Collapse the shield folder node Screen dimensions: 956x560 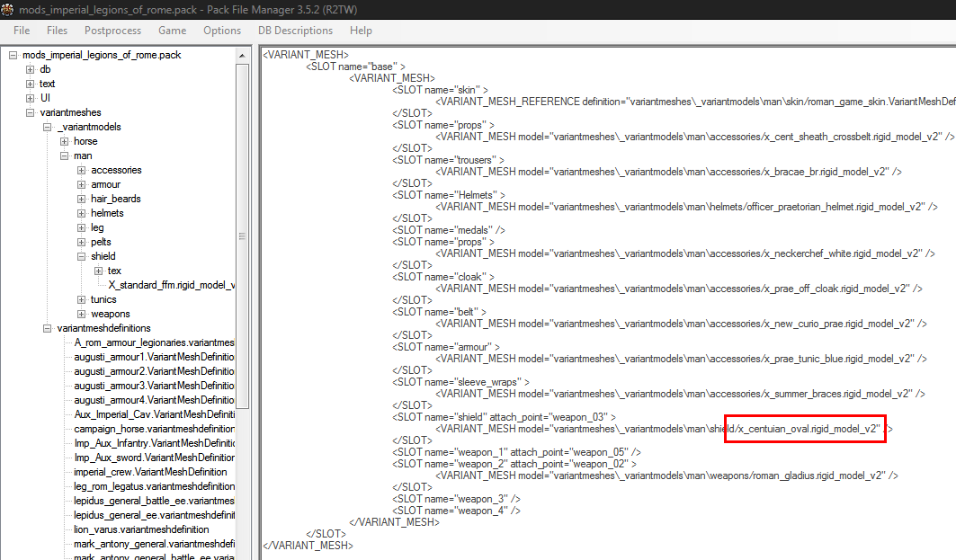(81, 256)
